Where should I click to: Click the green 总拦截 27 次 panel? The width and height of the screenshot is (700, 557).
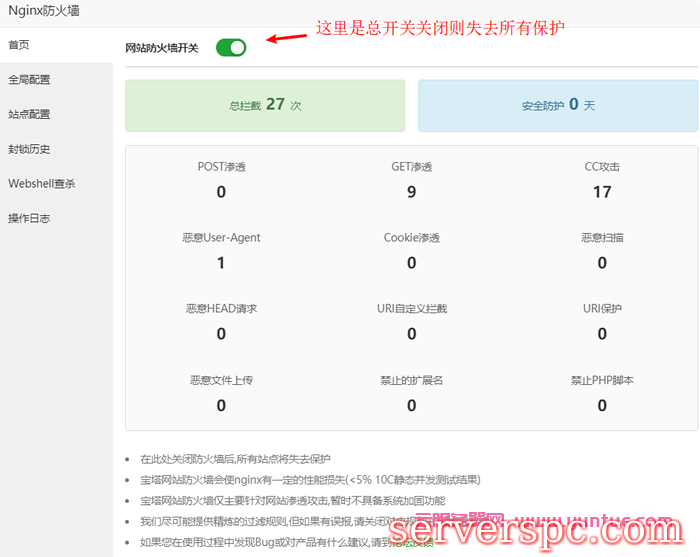[x=265, y=105]
